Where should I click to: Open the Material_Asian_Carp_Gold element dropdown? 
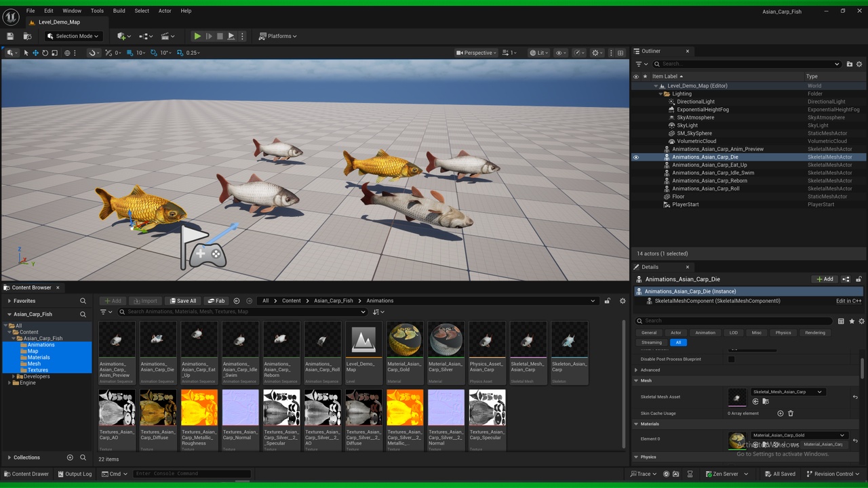click(798, 435)
